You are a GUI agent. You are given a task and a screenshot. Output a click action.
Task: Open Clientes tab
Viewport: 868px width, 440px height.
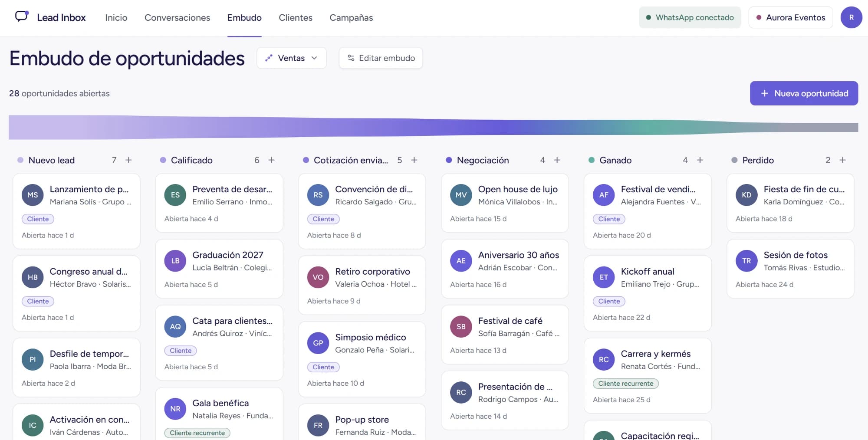pos(296,18)
